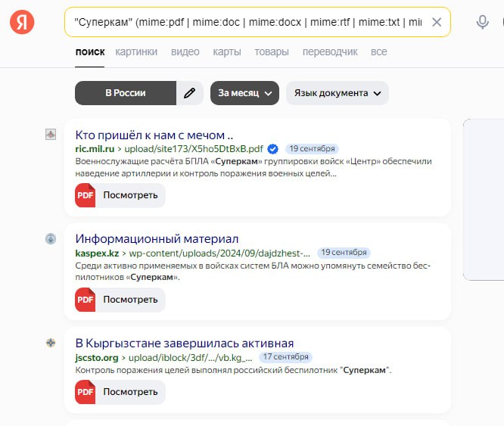Clear the search query with X icon
The image size is (504, 426).
point(437,22)
